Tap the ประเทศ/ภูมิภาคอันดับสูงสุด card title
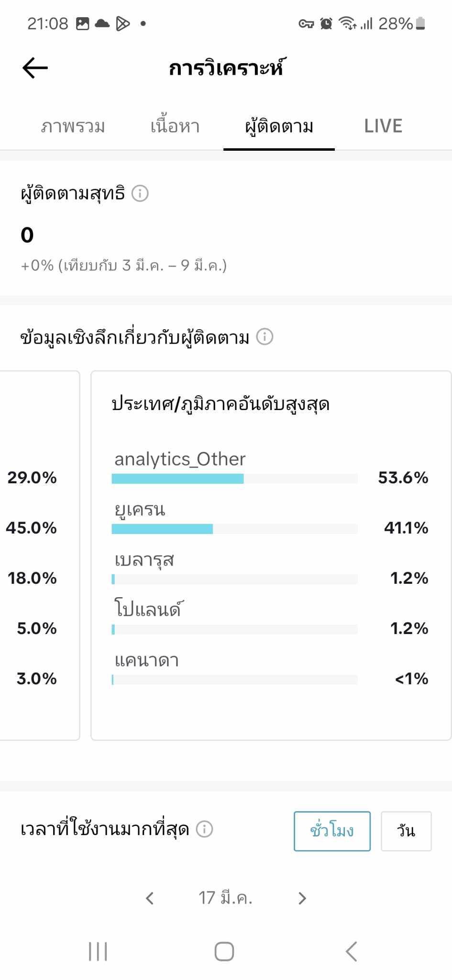 pyautogui.click(x=220, y=404)
